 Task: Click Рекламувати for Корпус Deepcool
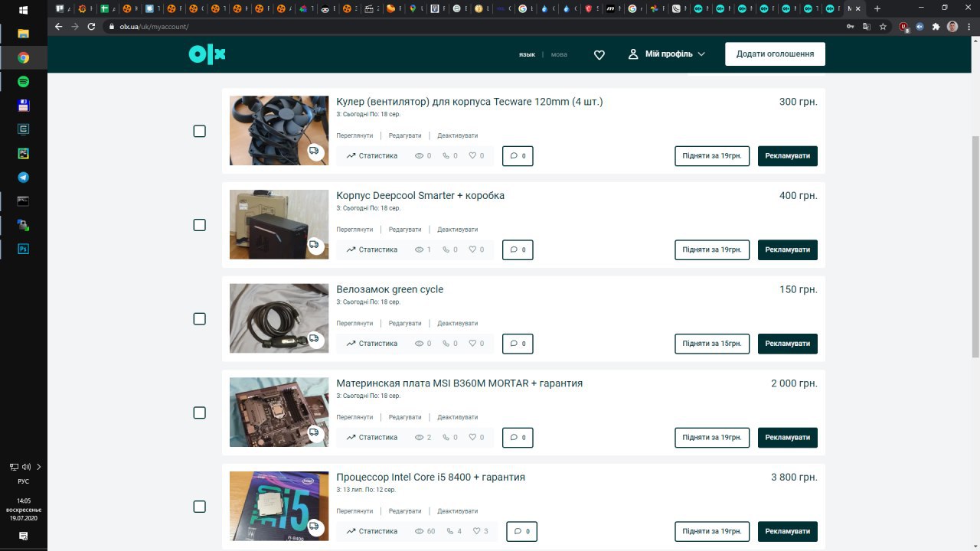pos(788,249)
